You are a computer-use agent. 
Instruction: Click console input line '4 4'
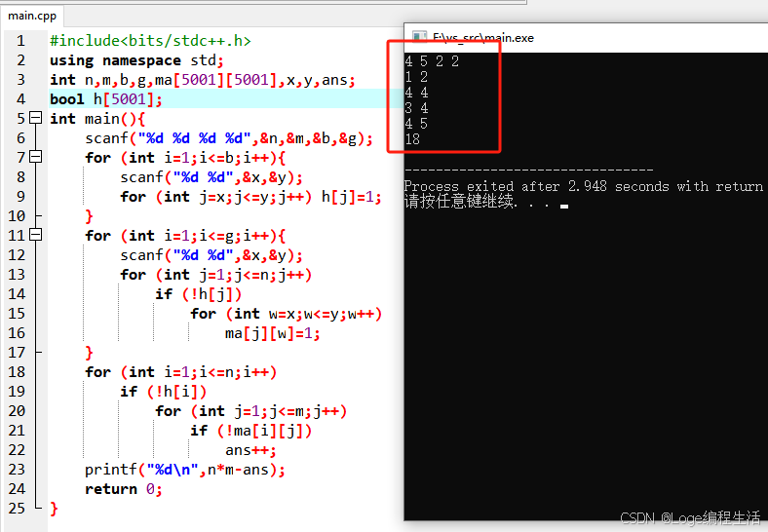click(x=416, y=93)
